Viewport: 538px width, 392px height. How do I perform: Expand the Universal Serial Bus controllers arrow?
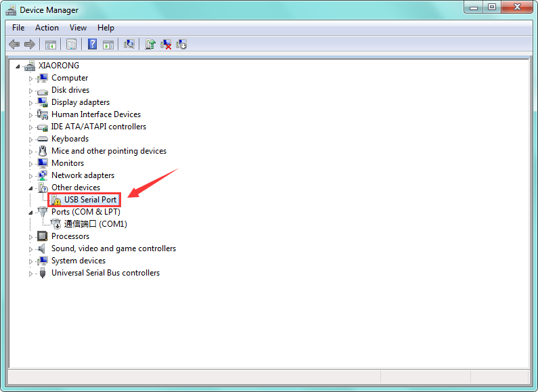[x=30, y=274]
